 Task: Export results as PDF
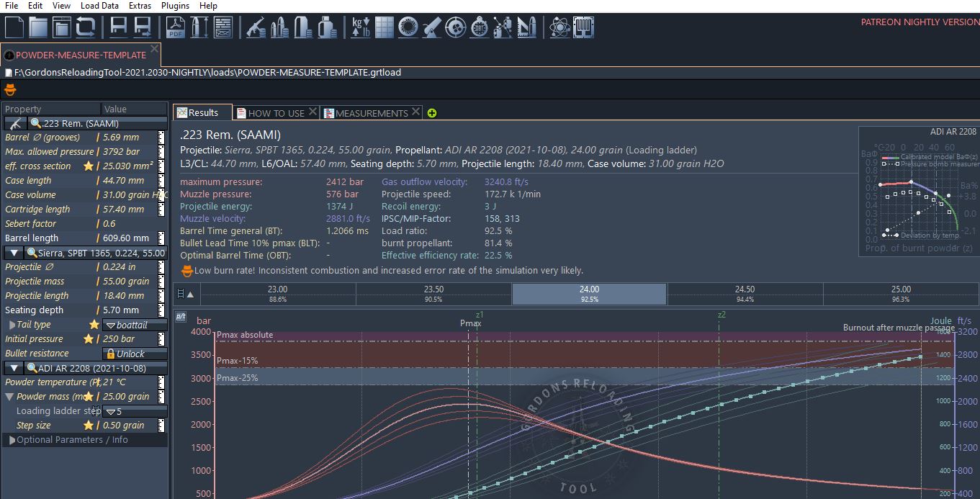click(176, 27)
